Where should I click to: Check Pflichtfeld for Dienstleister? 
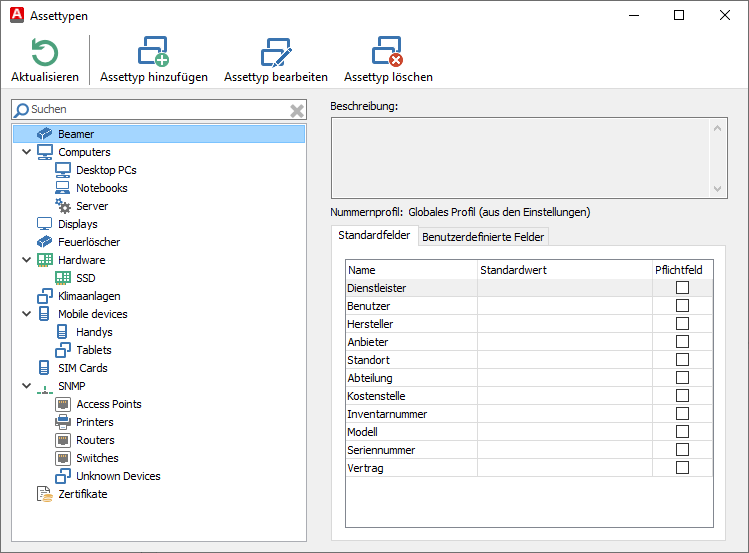coord(682,287)
